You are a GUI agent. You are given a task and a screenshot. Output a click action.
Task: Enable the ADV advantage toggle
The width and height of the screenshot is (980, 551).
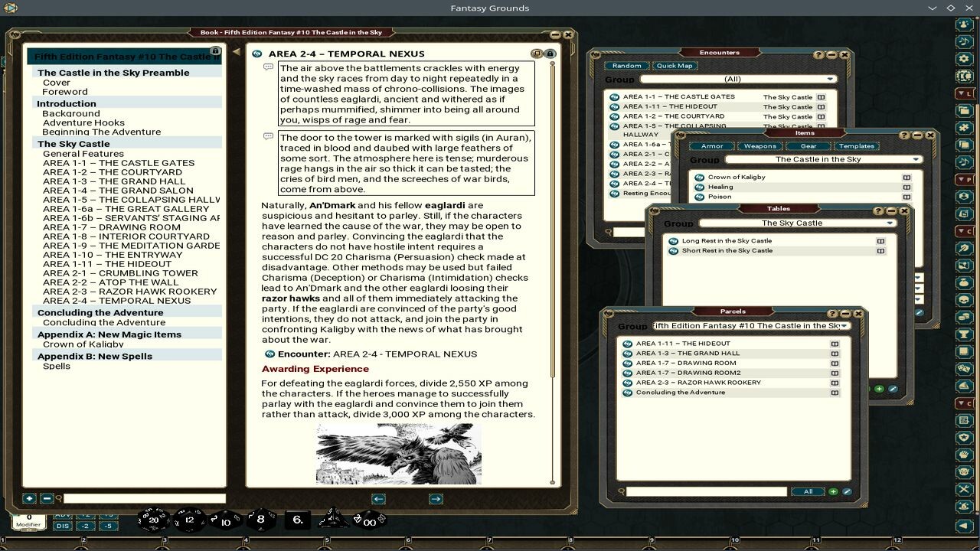(x=61, y=514)
